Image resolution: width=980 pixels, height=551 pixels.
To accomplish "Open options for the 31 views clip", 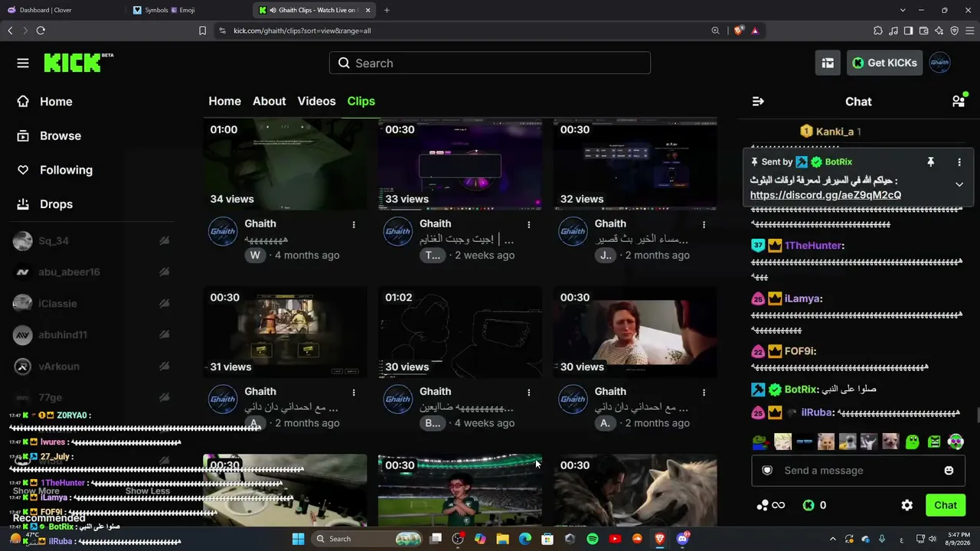I will point(354,392).
